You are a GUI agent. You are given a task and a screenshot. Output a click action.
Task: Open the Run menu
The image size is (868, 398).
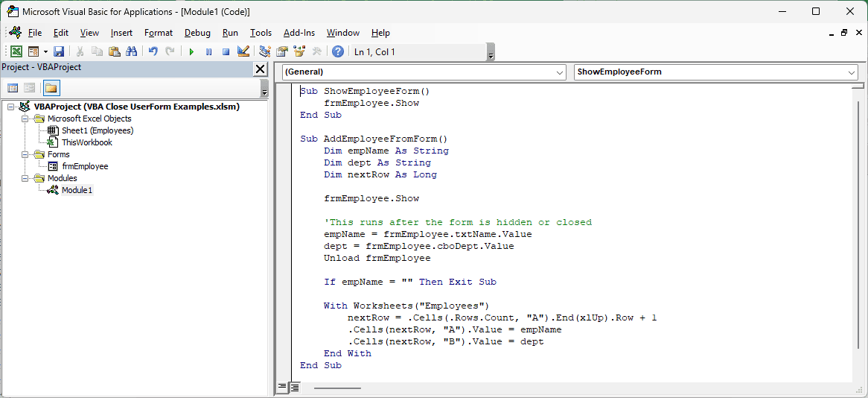(x=230, y=33)
